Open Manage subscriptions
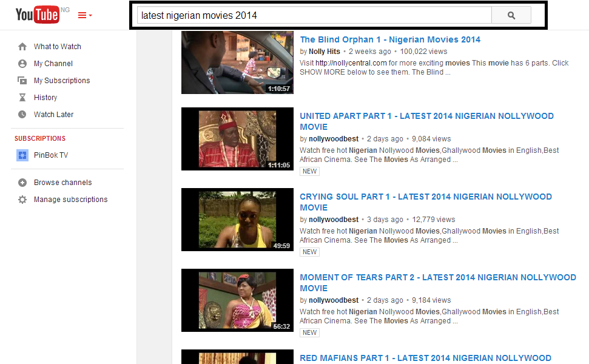This screenshot has height=364, width=589. coord(70,200)
